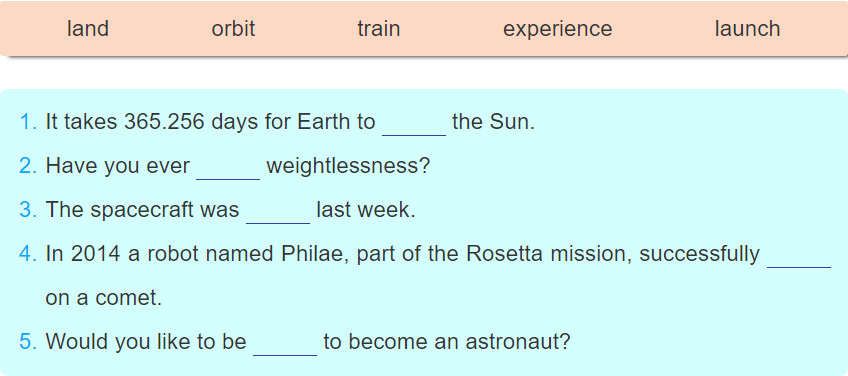848x376 pixels.
Task: Click the number 1 marker of the first sentence
Action: (x=28, y=122)
